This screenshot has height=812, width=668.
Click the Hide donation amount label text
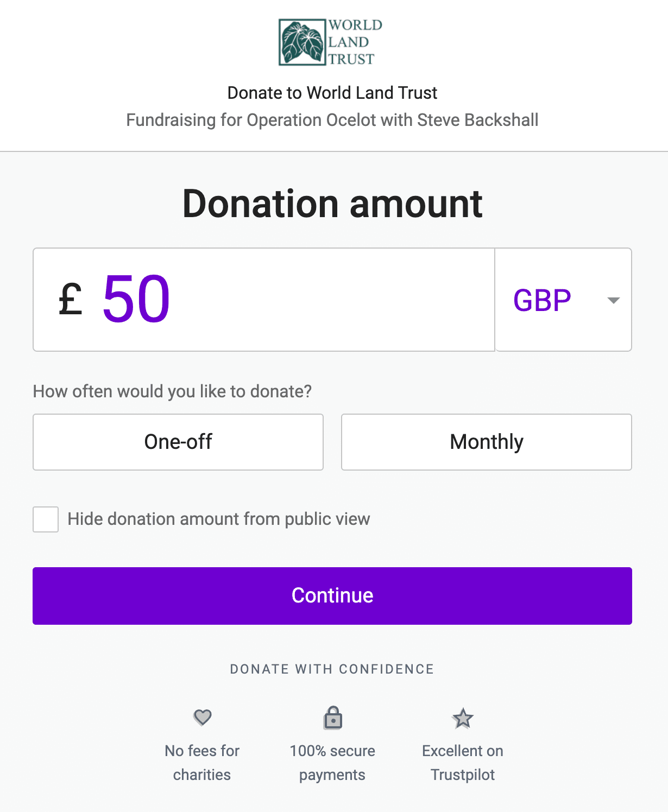219,519
